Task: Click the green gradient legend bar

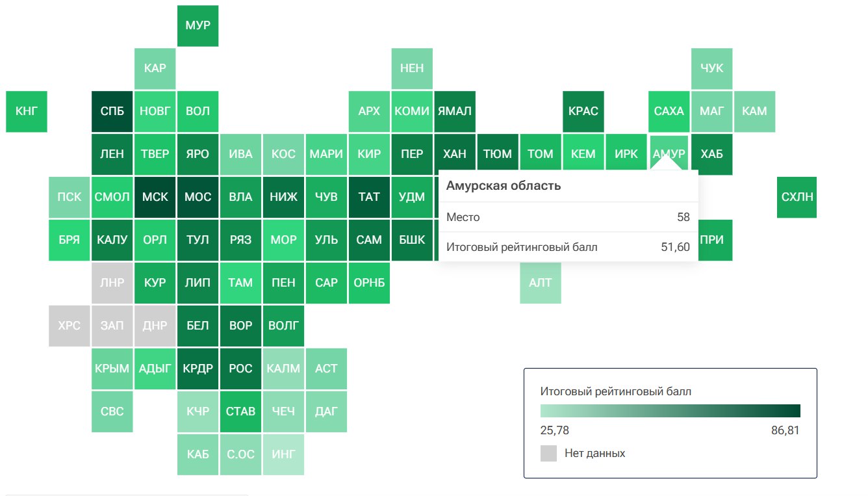Action: pyautogui.click(x=670, y=411)
